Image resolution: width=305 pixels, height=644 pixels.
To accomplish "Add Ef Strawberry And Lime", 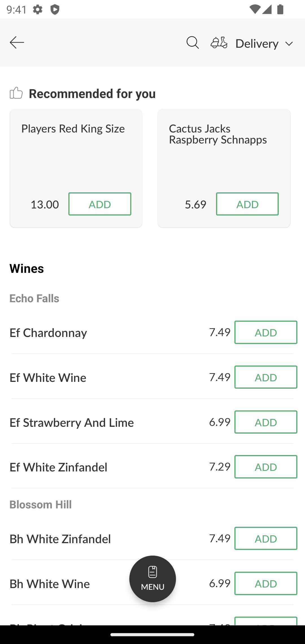I will click(x=266, y=422).
